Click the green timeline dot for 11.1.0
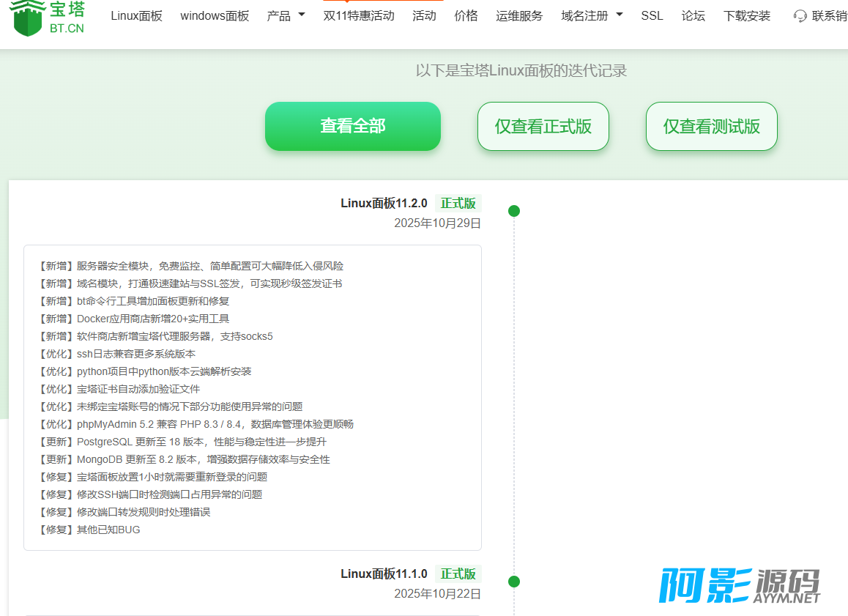The width and height of the screenshot is (848, 616). [x=514, y=582]
